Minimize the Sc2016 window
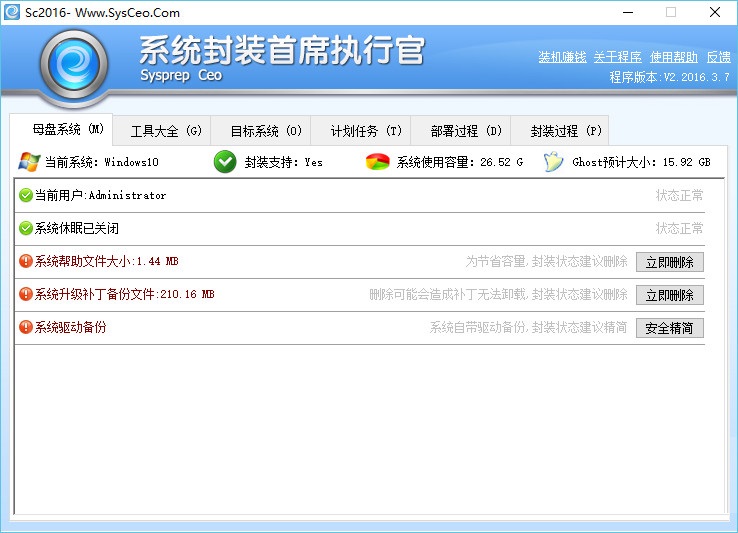This screenshot has width=738, height=533. pos(628,12)
